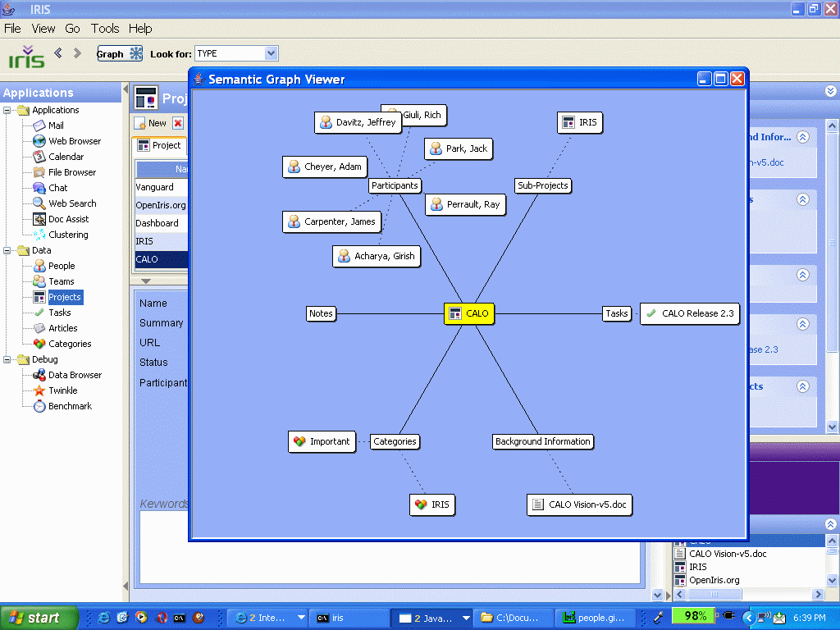The width and height of the screenshot is (840, 630).
Task: Click the Davitz, Jeffrey person node
Action: 358,123
